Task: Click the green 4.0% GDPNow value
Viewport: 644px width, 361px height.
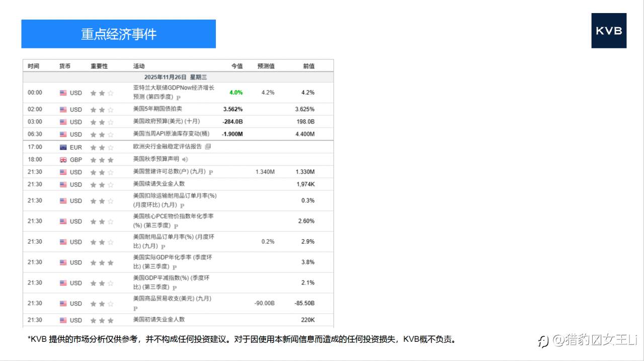Action: pos(235,93)
